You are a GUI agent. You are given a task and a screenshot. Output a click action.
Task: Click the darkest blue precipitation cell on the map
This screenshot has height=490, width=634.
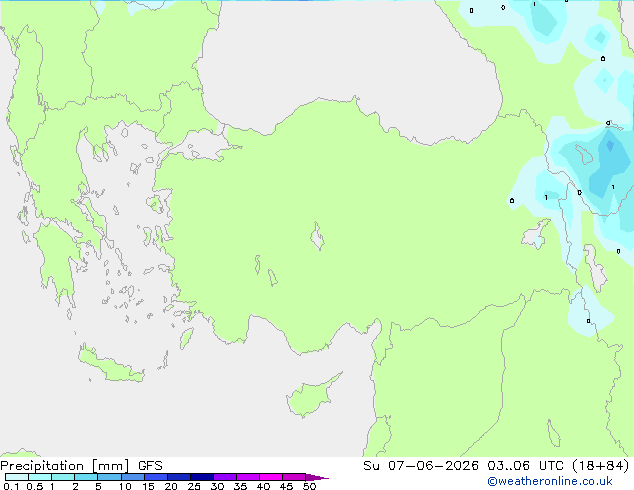pos(610,146)
